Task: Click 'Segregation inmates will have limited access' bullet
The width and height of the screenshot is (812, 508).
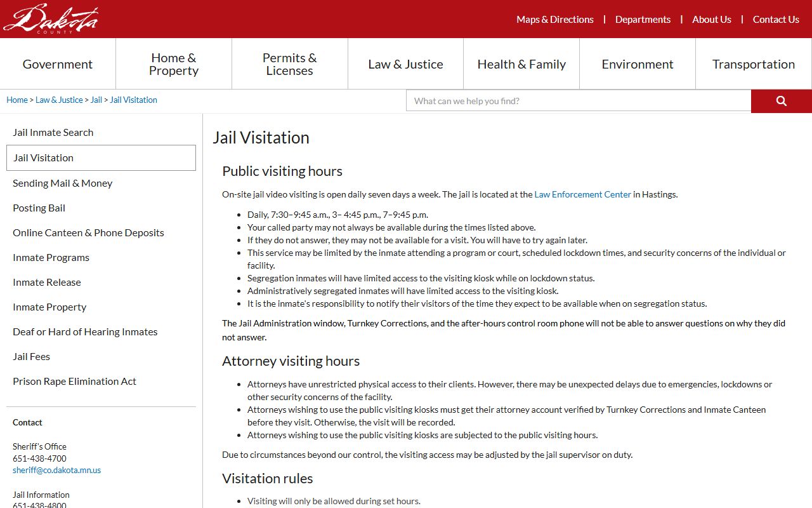Action: pos(421,278)
